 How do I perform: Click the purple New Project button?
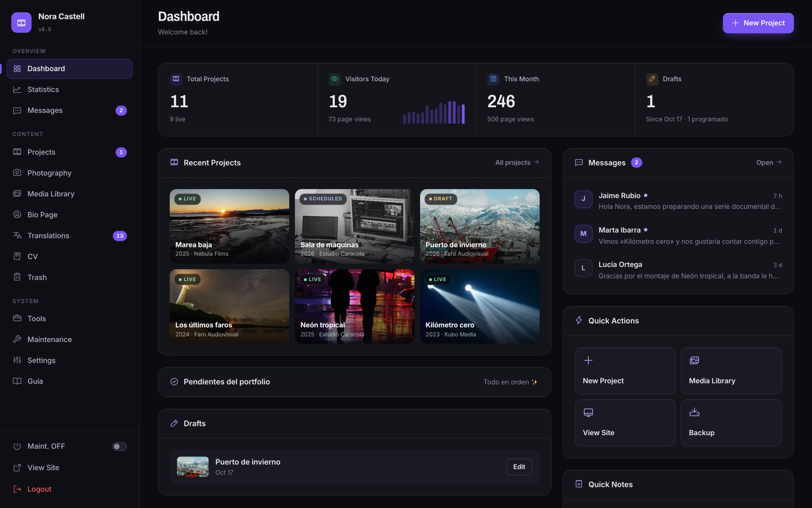click(758, 23)
